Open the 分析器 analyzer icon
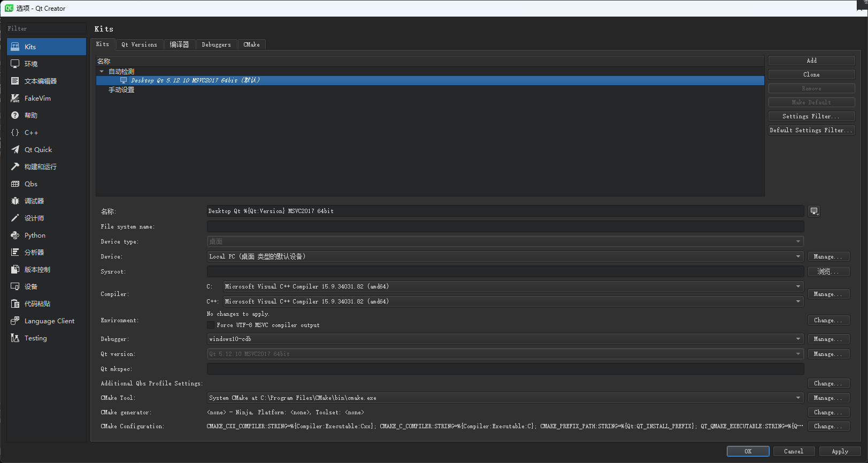Viewport: 868px width, 463px height. 15,252
